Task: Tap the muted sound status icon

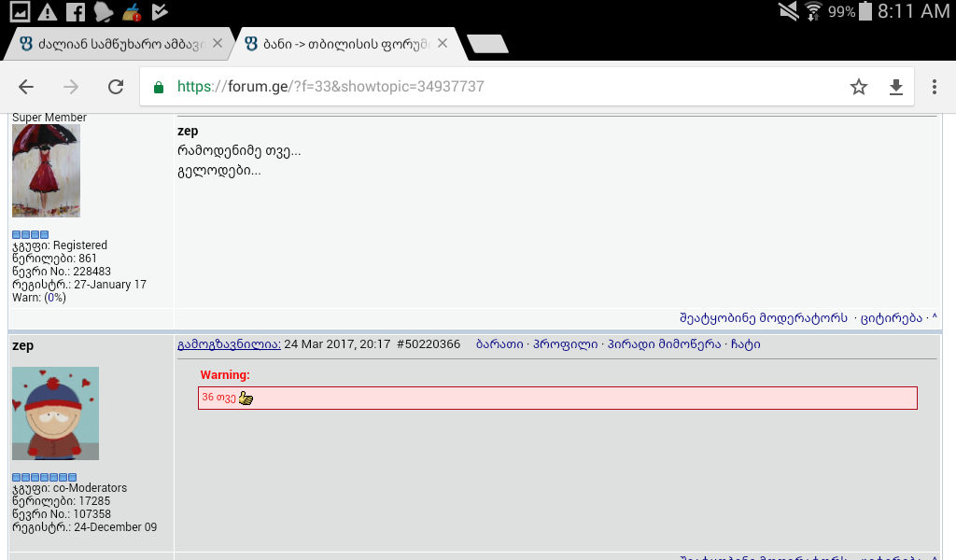Action: click(789, 11)
